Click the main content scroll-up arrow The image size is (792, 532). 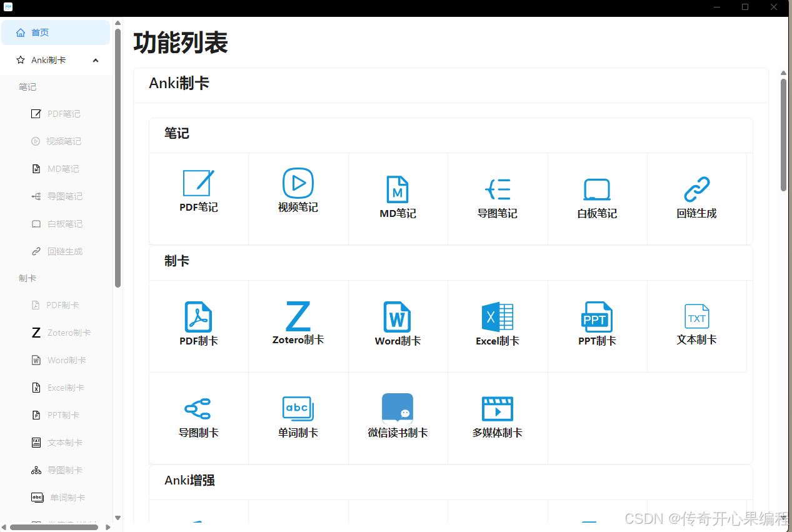tap(783, 73)
